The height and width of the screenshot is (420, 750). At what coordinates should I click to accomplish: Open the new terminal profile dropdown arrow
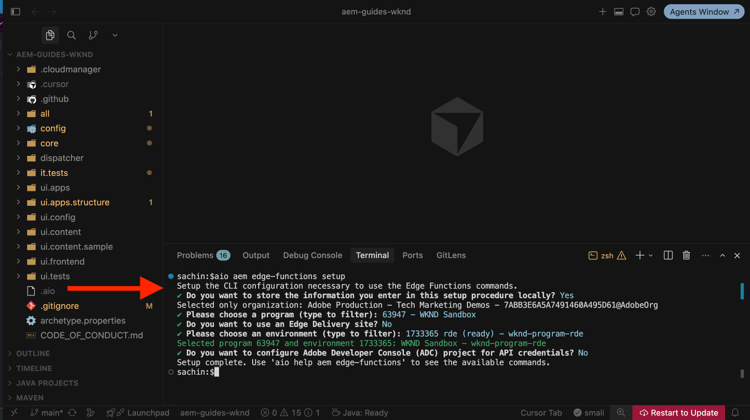point(651,256)
